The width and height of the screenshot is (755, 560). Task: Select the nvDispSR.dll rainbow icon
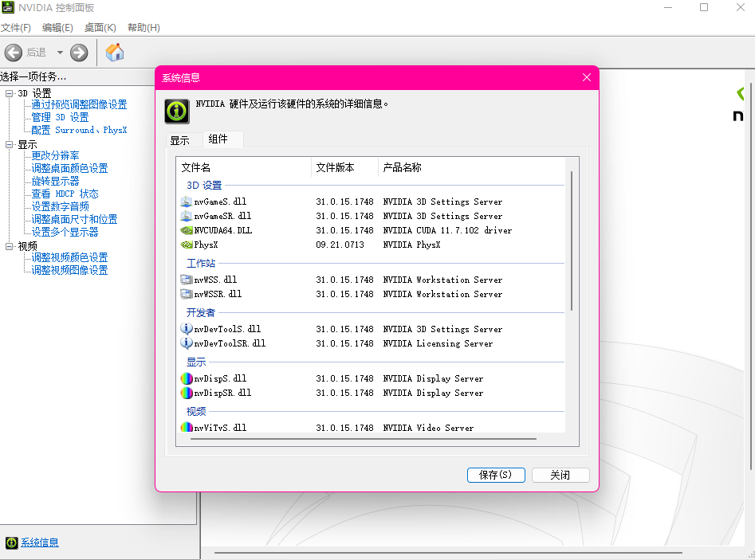[x=187, y=393]
